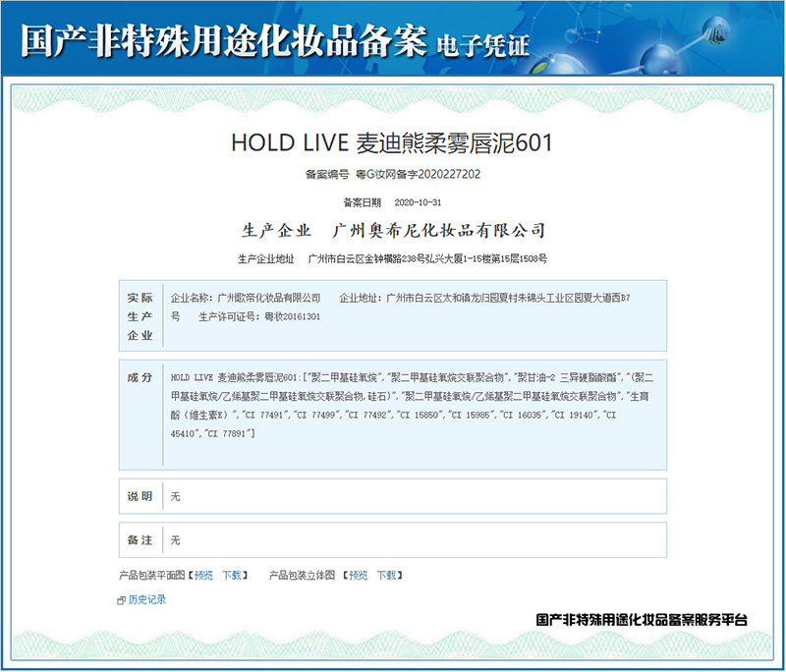Click the product title HOLD LIVE 麦迪熊柔雾唇泥601
The height and width of the screenshot is (672, 786).
[391, 143]
